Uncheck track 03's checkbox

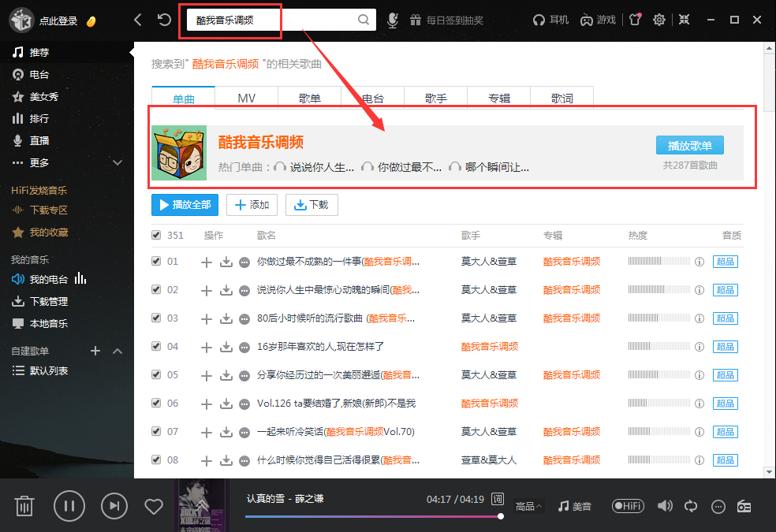point(155,318)
